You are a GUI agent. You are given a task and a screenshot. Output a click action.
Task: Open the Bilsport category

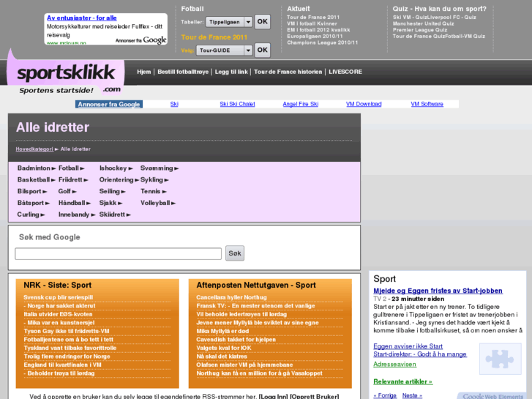click(32, 191)
